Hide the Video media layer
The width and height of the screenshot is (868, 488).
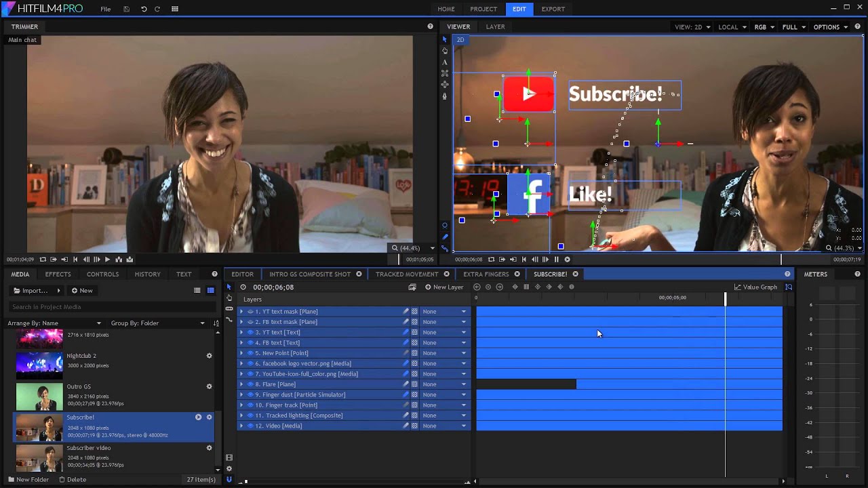(250, 426)
